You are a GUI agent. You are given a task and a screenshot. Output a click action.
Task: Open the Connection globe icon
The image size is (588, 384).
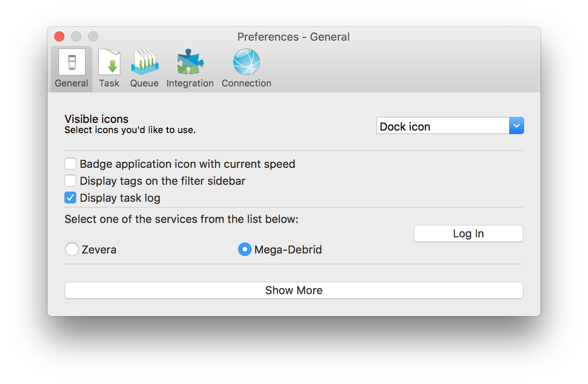click(x=246, y=61)
